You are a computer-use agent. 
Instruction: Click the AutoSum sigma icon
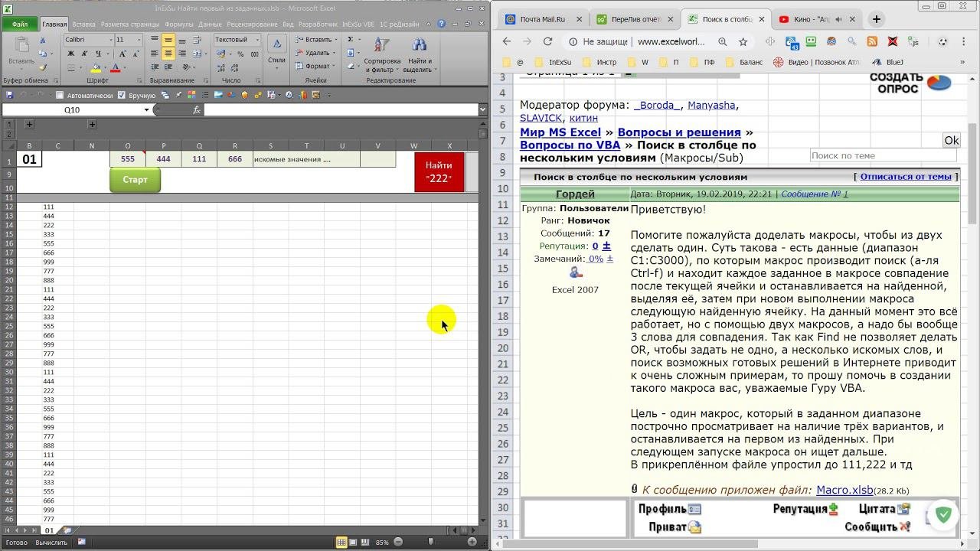pyautogui.click(x=351, y=40)
